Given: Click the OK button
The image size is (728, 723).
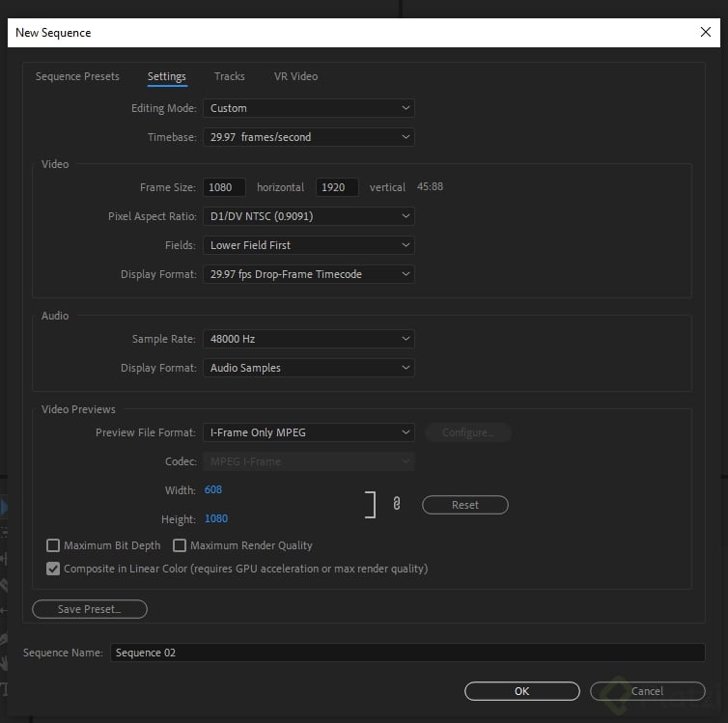Looking at the screenshot, I should tap(521, 691).
